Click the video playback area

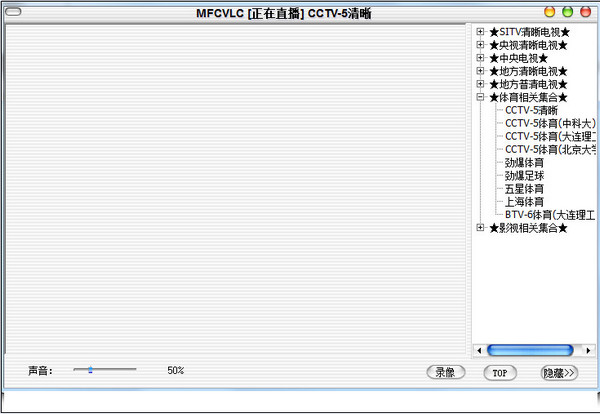click(236, 189)
